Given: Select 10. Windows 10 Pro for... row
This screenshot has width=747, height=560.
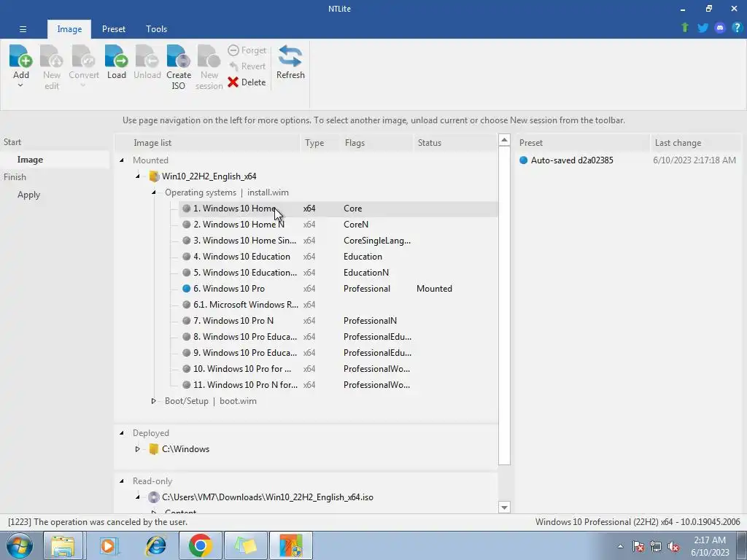Looking at the screenshot, I should [x=338, y=369].
